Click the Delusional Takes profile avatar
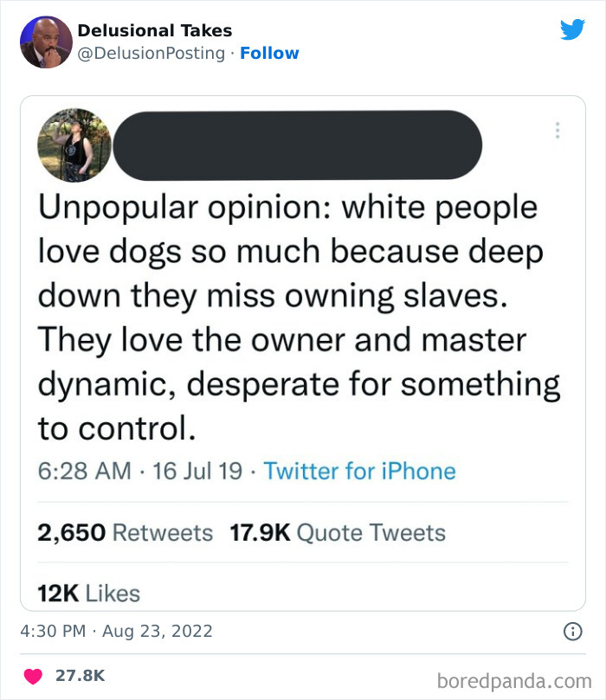This screenshot has height=700, width=606. (45, 39)
